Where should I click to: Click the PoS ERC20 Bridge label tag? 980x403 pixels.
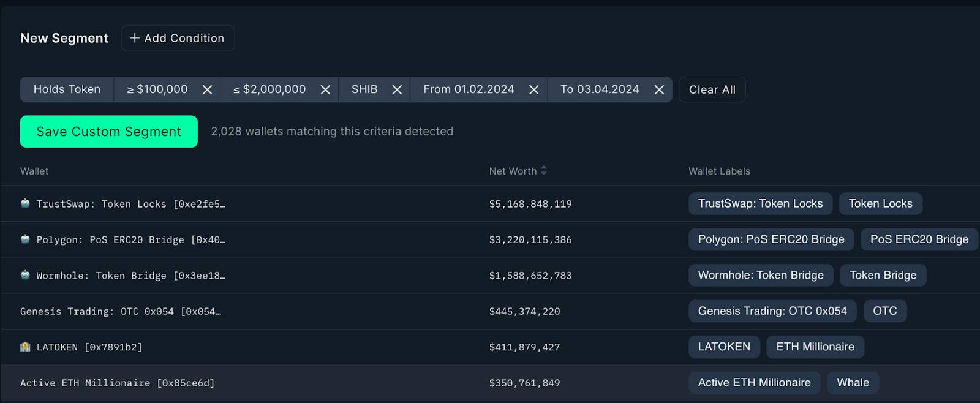pyautogui.click(x=919, y=239)
